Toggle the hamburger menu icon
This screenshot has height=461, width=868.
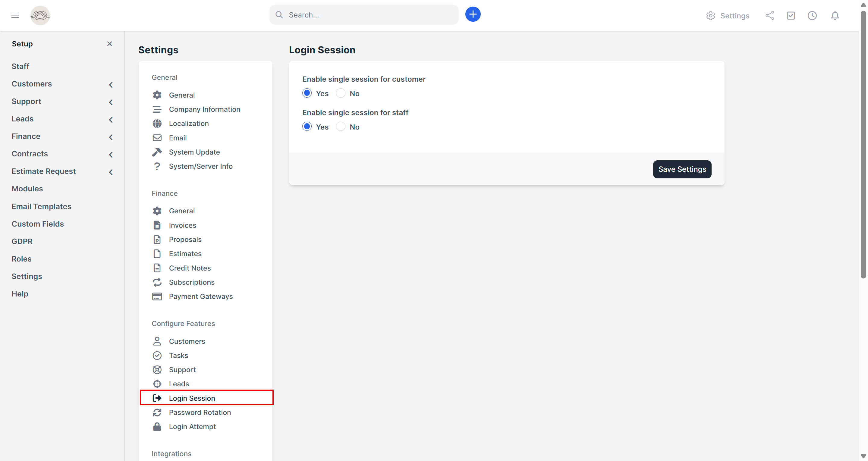click(15, 15)
